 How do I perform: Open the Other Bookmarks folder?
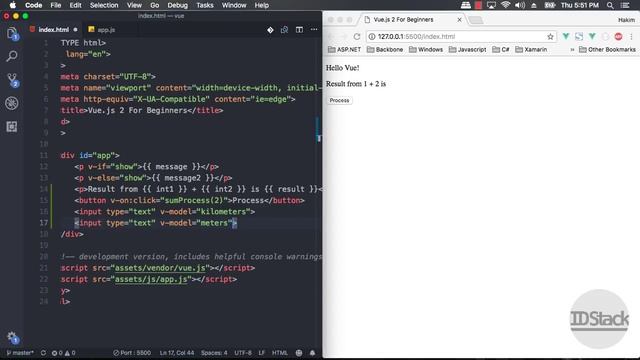[607, 49]
